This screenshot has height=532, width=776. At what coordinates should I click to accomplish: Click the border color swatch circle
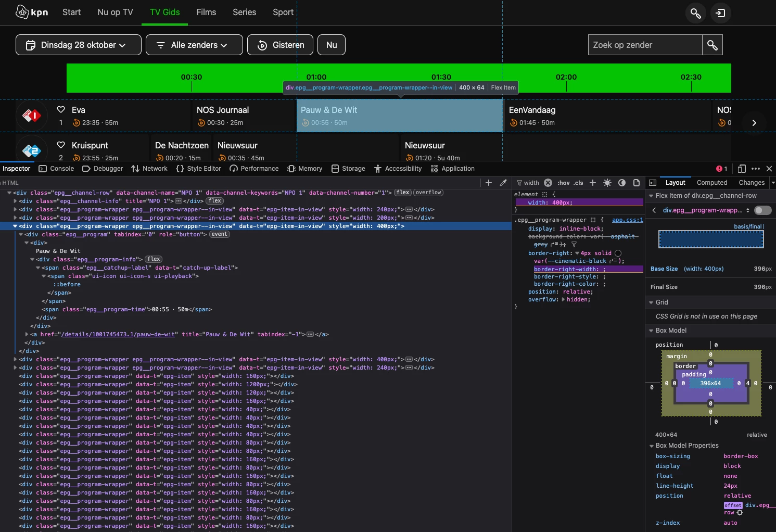pos(618,254)
